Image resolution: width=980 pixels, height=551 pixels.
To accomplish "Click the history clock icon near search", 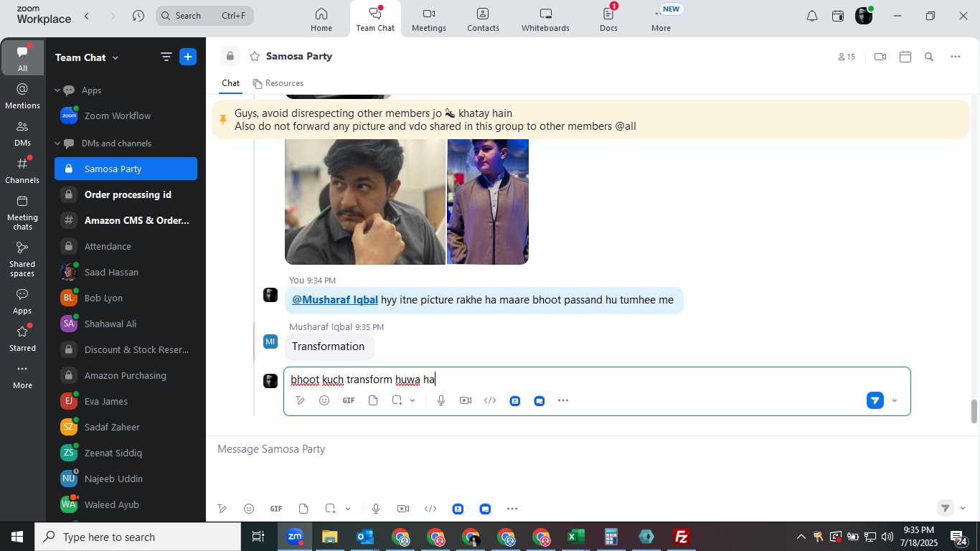I will [138, 16].
